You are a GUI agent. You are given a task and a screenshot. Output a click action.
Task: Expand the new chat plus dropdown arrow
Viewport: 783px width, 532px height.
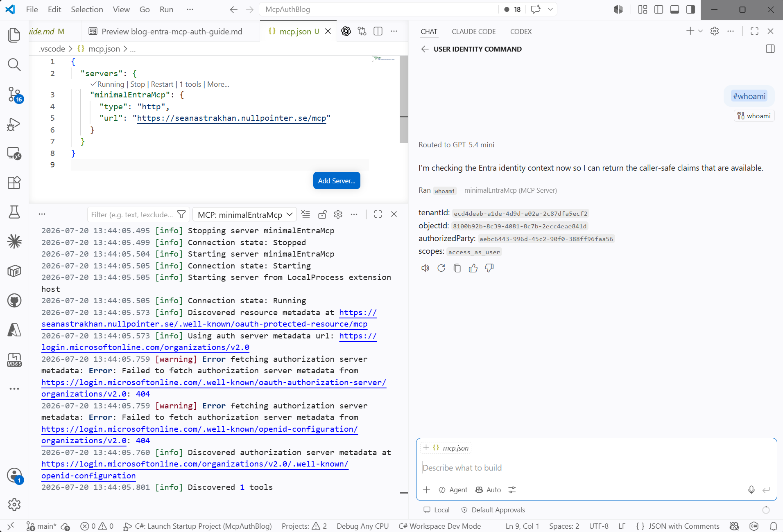(x=701, y=31)
